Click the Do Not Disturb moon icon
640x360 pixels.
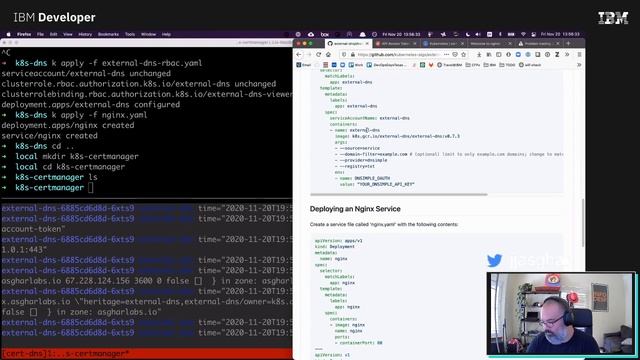point(468,34)
